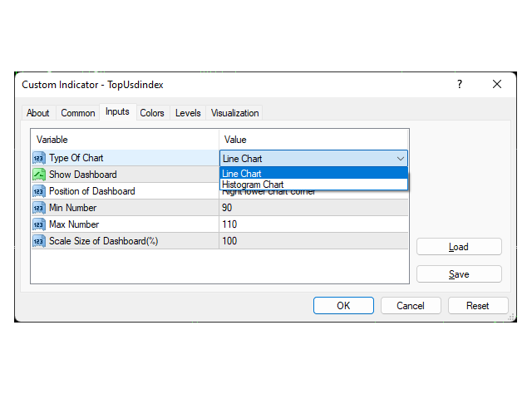Click the Max Number variable icon

(39, 224)
